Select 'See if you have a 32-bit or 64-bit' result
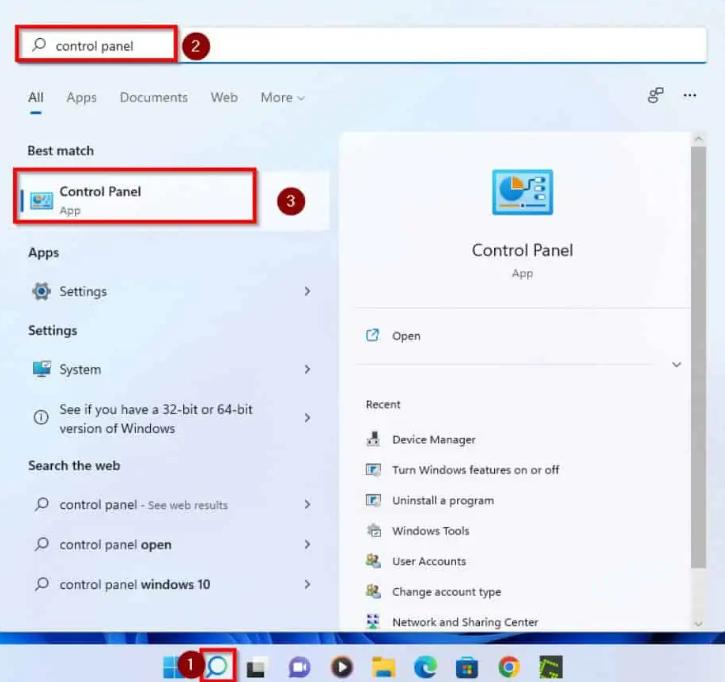The width and height of the screenshot is (725, 682). (172, 418)
